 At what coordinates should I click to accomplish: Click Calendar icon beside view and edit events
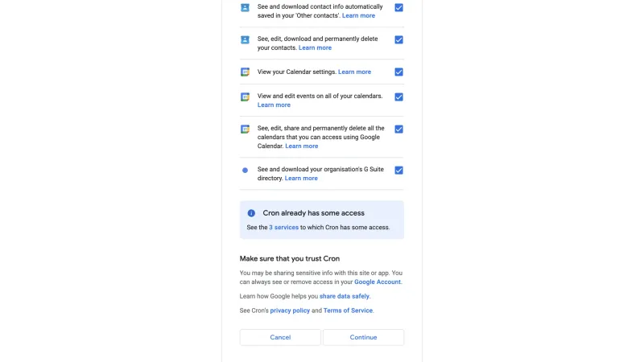(245, 97)
